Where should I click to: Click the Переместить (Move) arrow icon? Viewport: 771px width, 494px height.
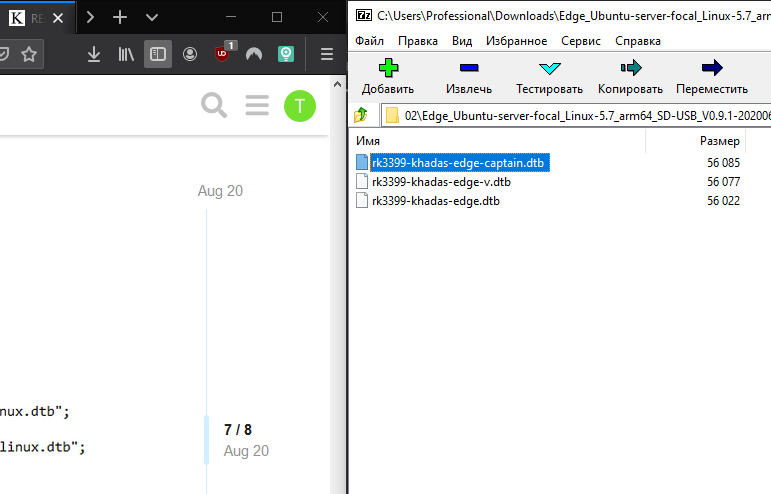pyautogui.click(x=712, y=68)
